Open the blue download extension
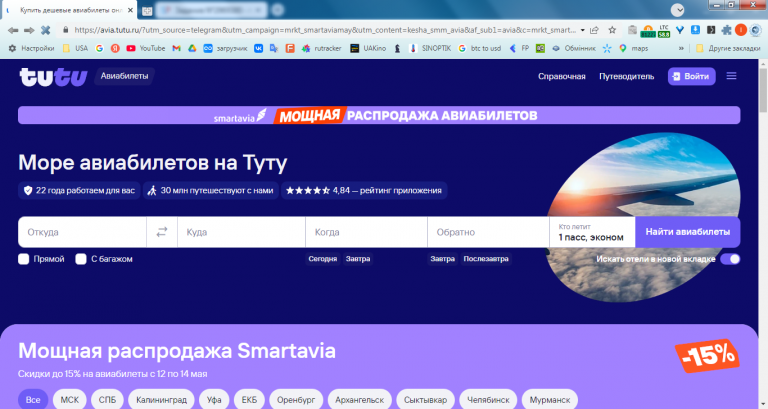 (695, 30)
